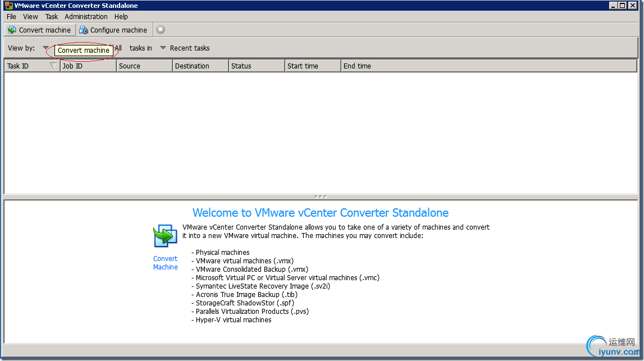Screen dimensions: 644x361
Task: Expand the Recent tasks dropdown
Action: pos(163,48)
